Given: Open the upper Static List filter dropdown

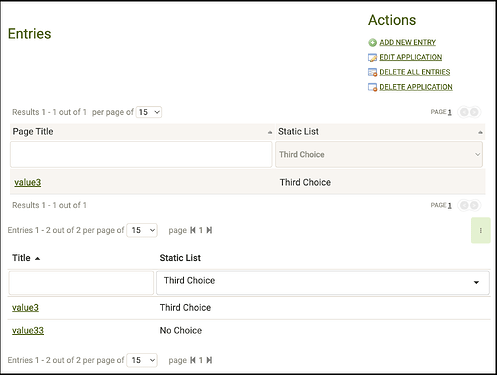Looking at the screenshot, I should pyautogui.click(x=379, y=154).
